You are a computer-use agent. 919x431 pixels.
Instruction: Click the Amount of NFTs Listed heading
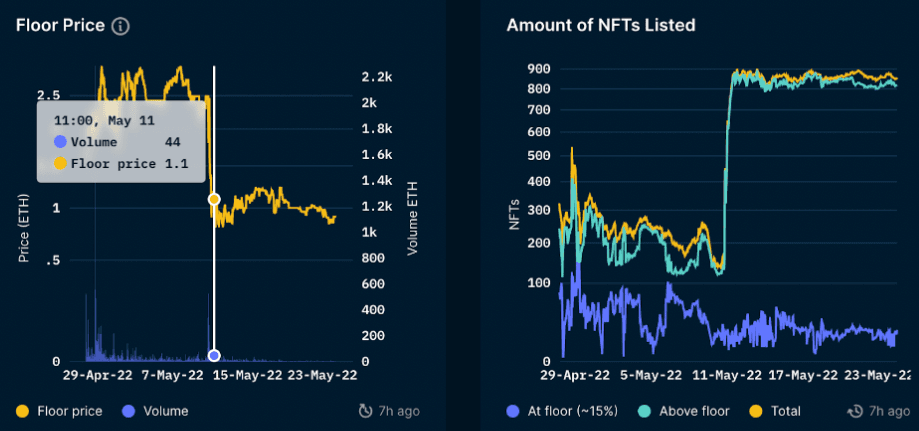pyautogui.click(x=601, y=24)
